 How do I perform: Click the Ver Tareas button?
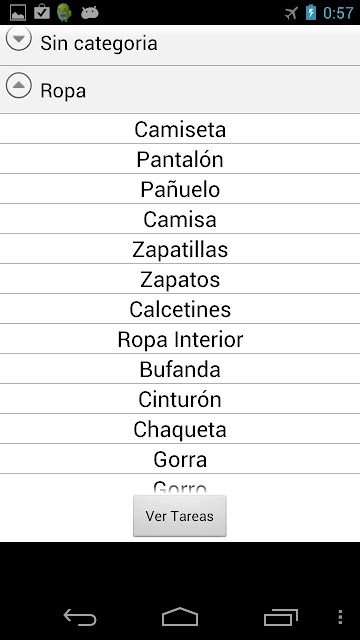(180, 516)
